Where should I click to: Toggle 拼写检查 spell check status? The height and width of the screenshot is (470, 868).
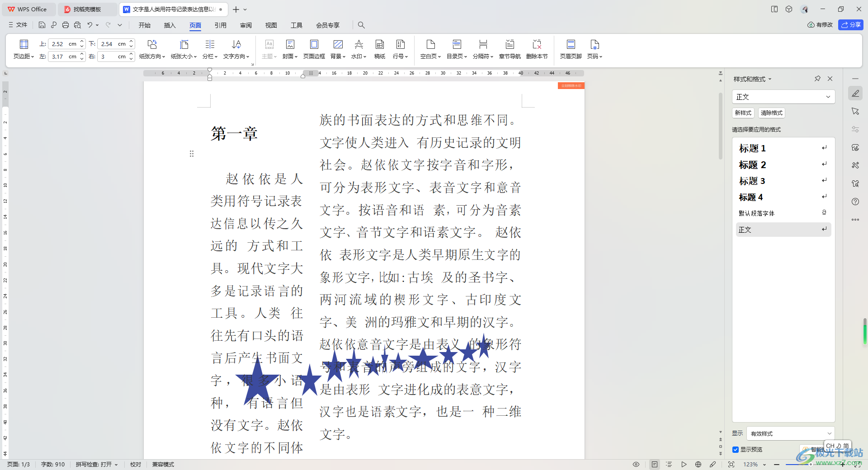coord(96,464)
